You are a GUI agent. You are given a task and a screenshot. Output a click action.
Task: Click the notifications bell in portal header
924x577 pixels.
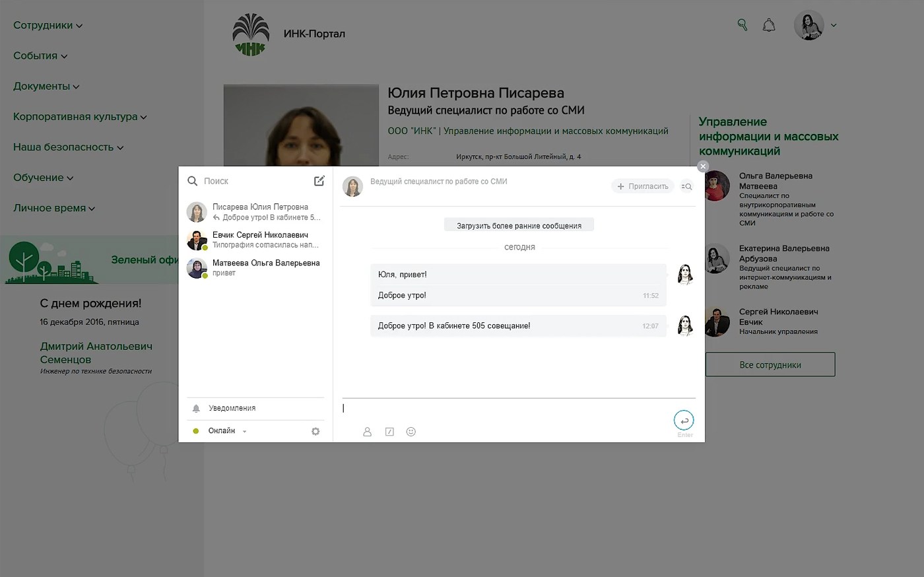point(769,26)
